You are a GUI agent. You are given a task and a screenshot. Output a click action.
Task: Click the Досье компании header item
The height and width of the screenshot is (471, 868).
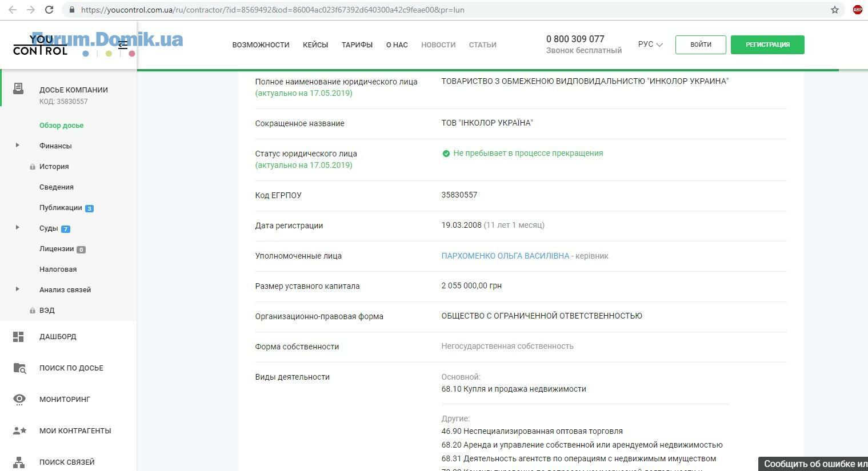pyautogui.click(x=73, y=90)
